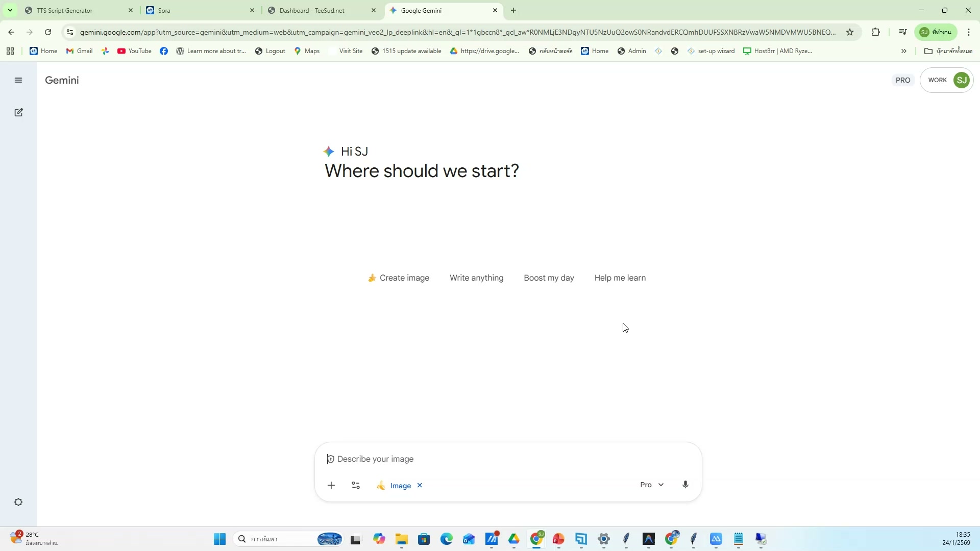Open the Gemini sidebar menu
Image resolution: width=980 pixels, height=551 pixels.
coord(18,80)
